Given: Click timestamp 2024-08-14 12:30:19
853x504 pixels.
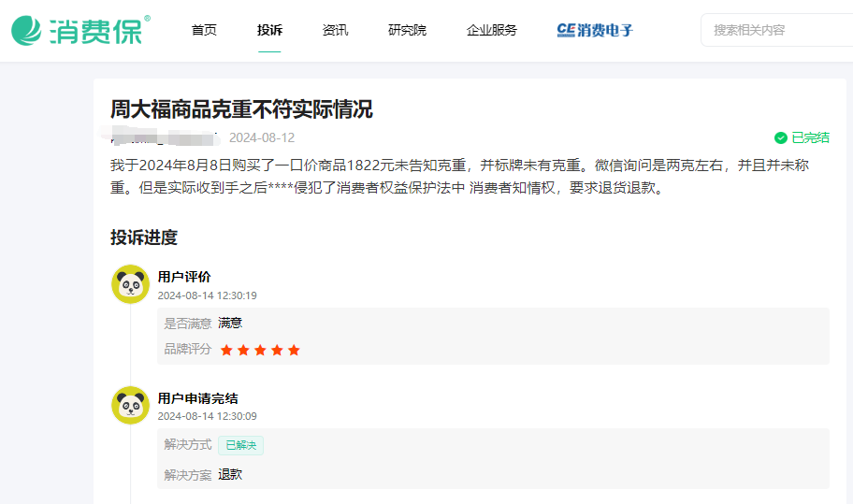Looking at the screenshot, I should tap(208, 295).
